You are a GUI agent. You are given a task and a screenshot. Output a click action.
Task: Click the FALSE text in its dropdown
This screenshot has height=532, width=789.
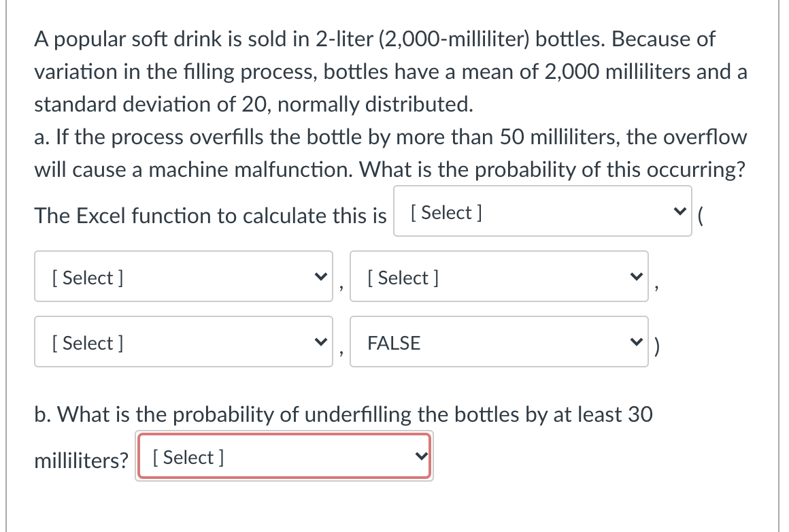[x=393, y=343]
